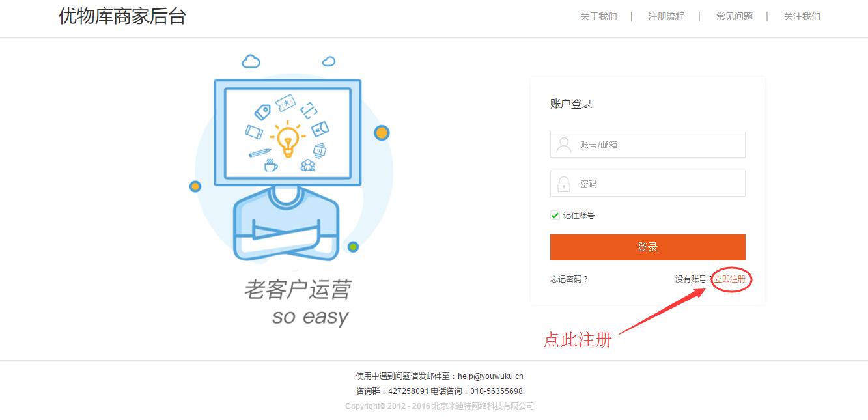The width and height of the screenshot is (868, 420).
Task: Click the orange 登录 button
Action: [x=648, y=247]
